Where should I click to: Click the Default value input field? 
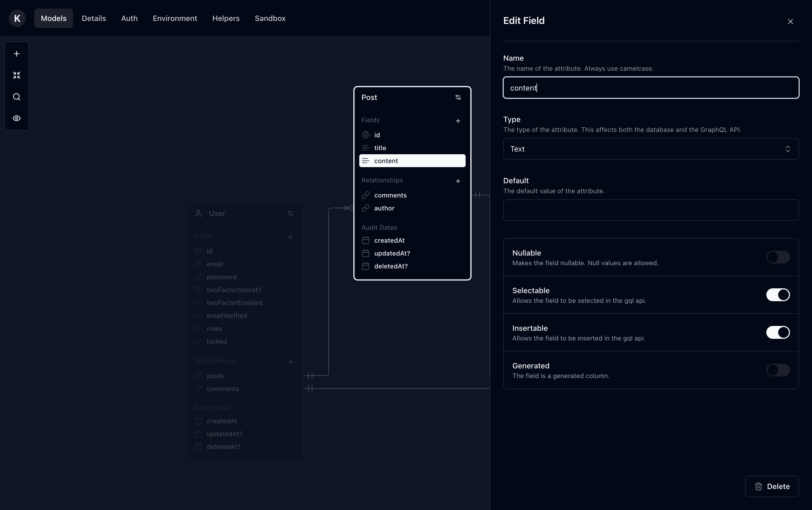pyautogui.click(x=651, y=210)
